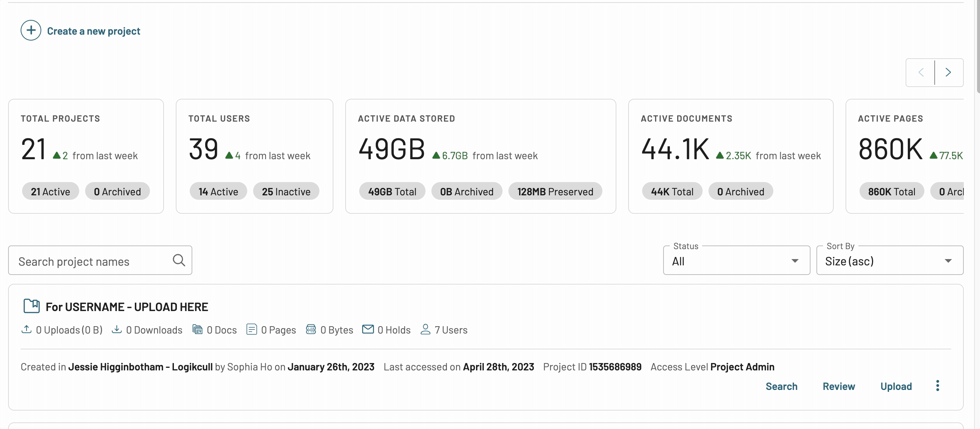Image resolution: width=980 pixels, height=429 pixels.
Task: Focus the Search project names field
Action: point(100,260)
